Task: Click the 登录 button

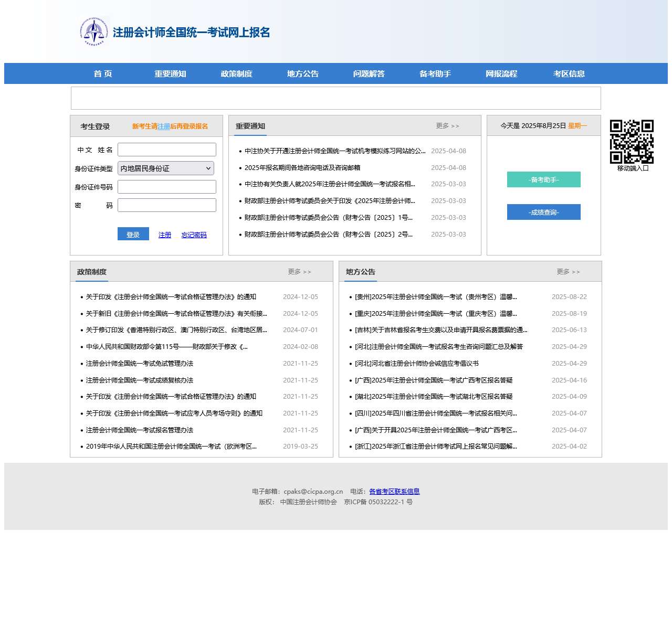Action: tap(133, 234)
